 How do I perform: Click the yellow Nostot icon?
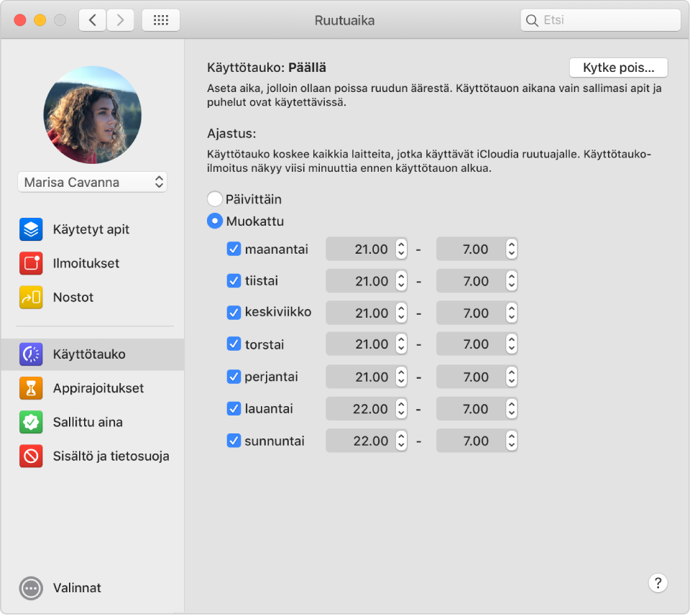pyautogui.click(x=31, y=297)
